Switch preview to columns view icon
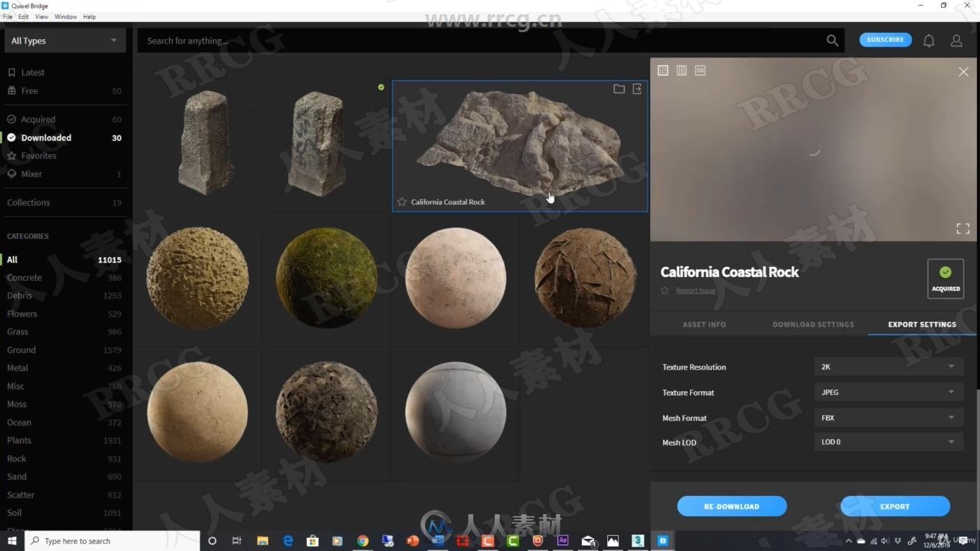 point(681,70)
